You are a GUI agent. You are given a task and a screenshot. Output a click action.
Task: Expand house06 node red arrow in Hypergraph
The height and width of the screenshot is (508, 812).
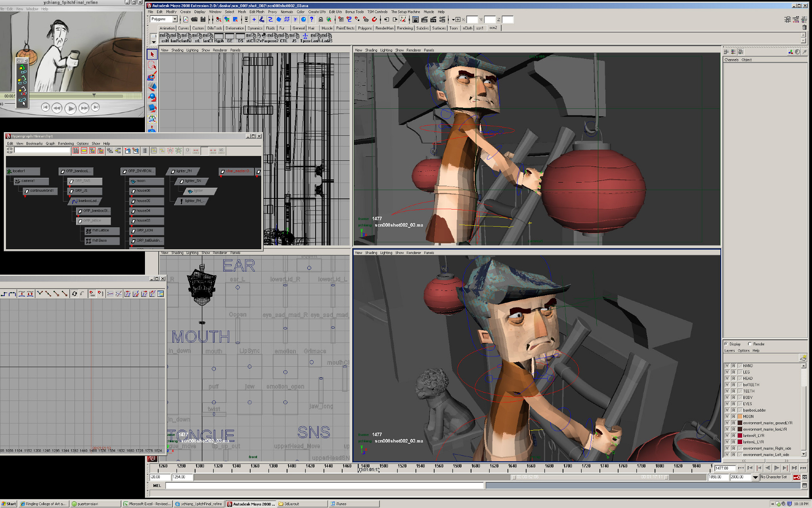(x=132, y=196)
